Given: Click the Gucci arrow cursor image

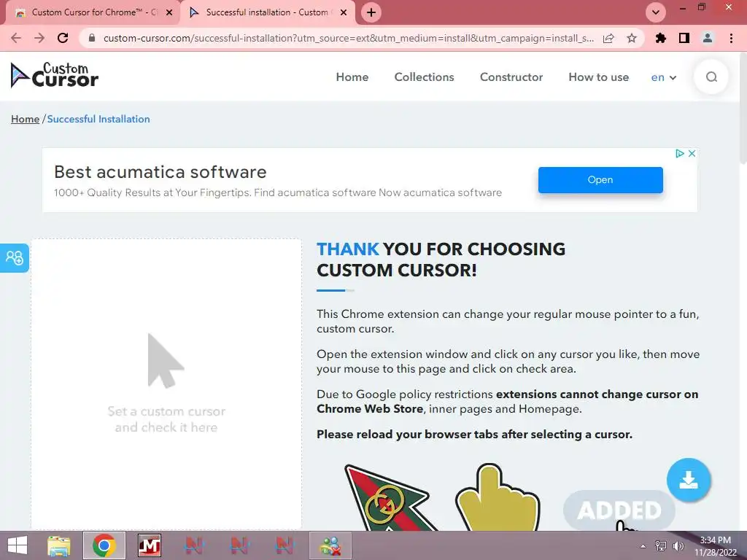Looking at the screenshot, I should click(391, 497).
